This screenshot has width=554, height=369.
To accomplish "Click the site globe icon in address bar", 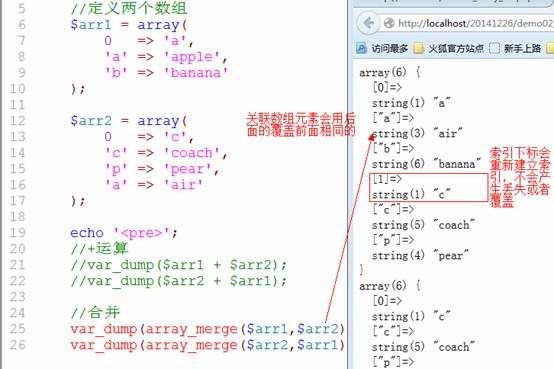I will (389, 23).
